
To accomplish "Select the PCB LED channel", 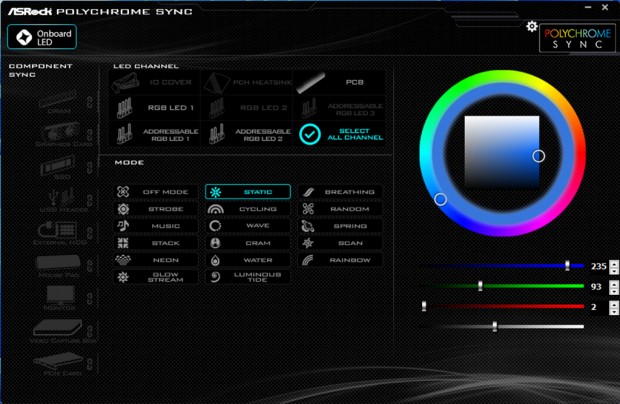I will (340, 82).
